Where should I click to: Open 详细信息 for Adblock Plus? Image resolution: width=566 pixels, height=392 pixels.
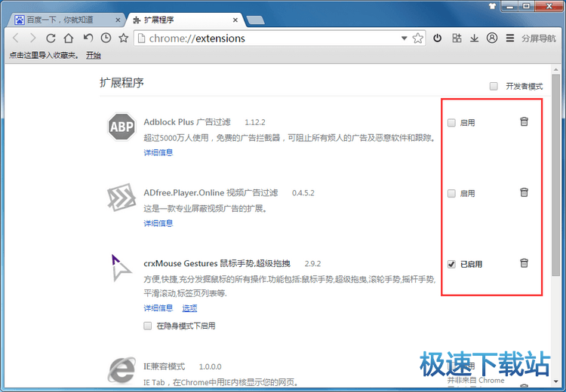point(158,152)
